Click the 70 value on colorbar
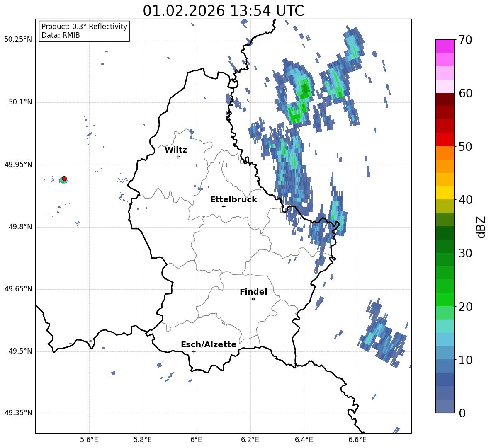The height and width of the screenshot is (448, 491). [x=465, y=40]
